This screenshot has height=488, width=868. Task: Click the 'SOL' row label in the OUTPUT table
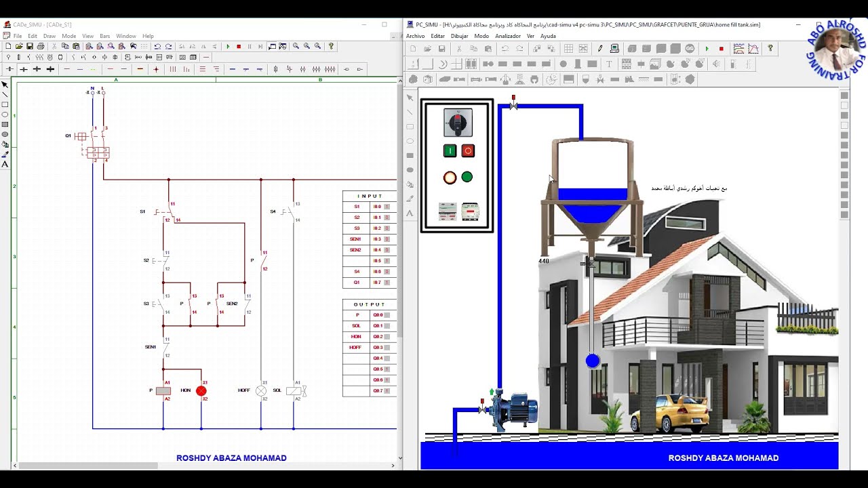pos(356,325)
